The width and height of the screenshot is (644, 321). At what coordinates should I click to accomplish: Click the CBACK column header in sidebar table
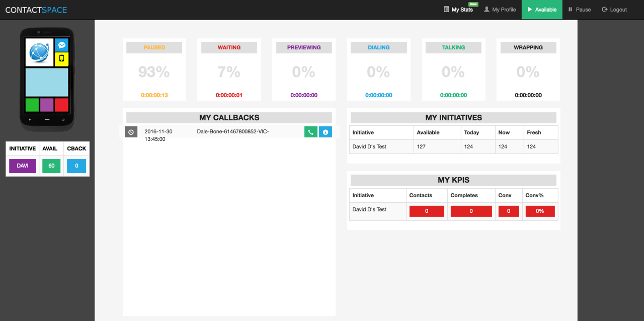tap(76, 148)
